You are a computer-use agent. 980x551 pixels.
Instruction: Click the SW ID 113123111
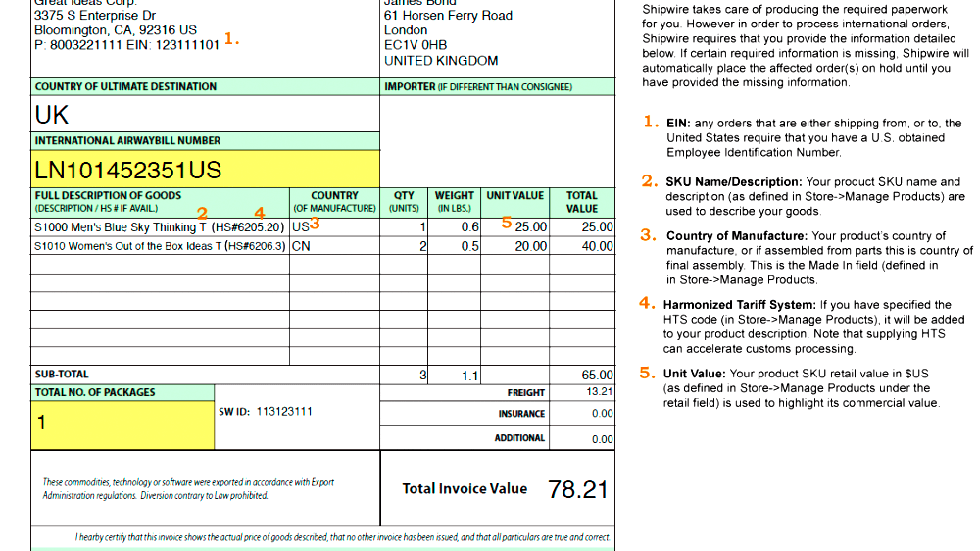coord(284,412)
